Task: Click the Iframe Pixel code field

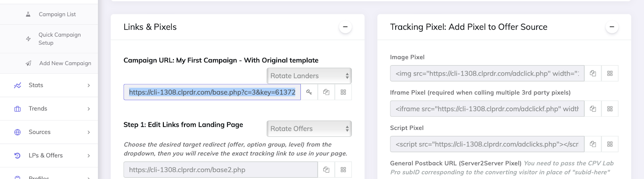Action: click(487, 109)
